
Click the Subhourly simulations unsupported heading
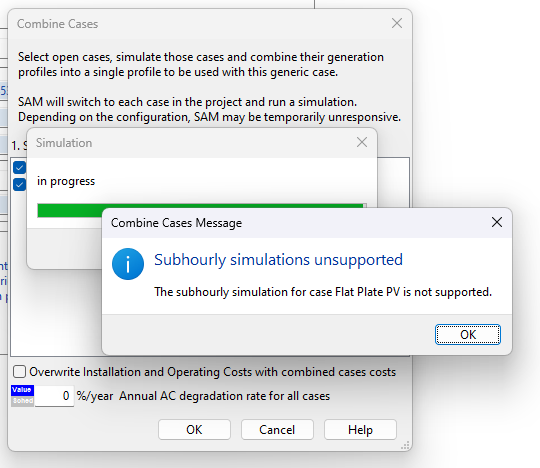click(x=278, y=260)
